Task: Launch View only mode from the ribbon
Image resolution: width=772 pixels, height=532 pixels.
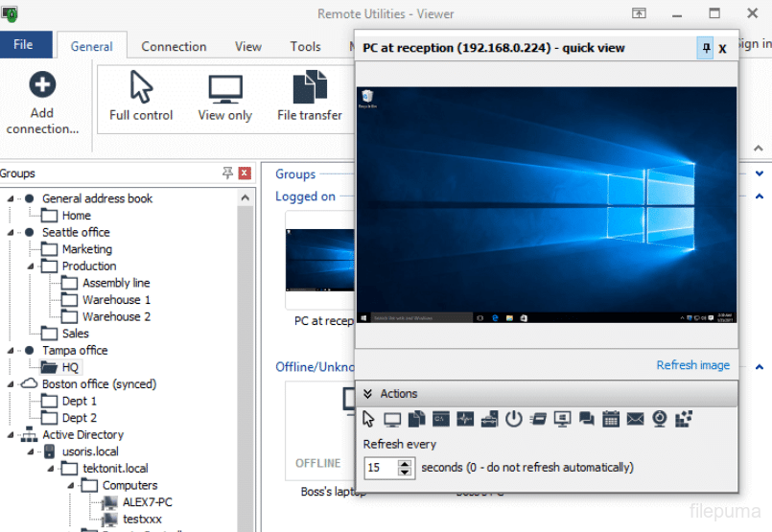Action: (x=225, y=97)
